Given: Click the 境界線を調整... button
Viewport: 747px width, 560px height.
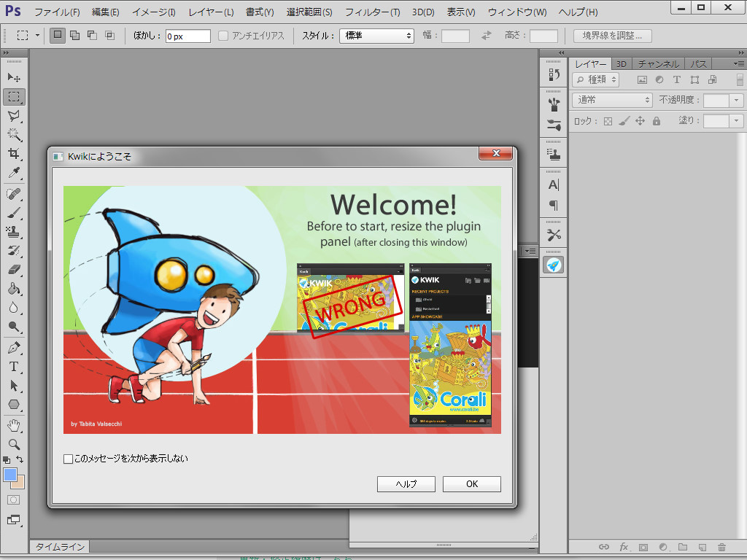Looking at the screenshot, I should [612, 36].
